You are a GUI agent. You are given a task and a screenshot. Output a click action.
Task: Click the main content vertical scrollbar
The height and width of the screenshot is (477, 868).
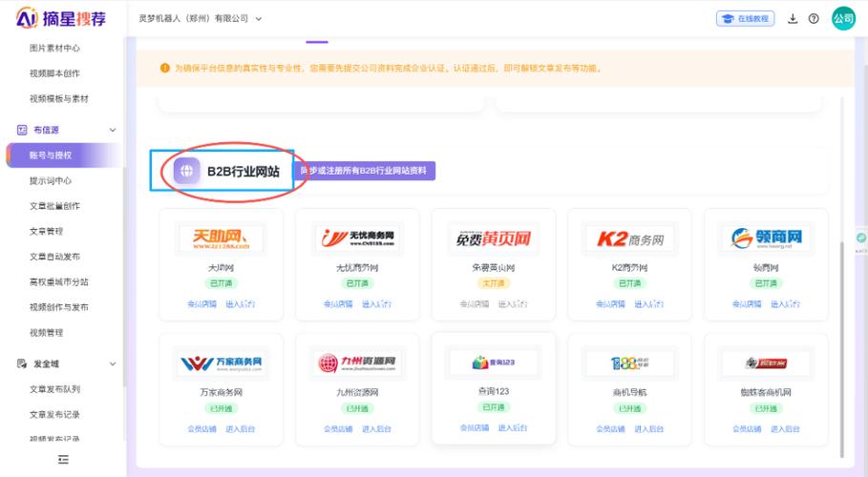click(x=842, y=348)
